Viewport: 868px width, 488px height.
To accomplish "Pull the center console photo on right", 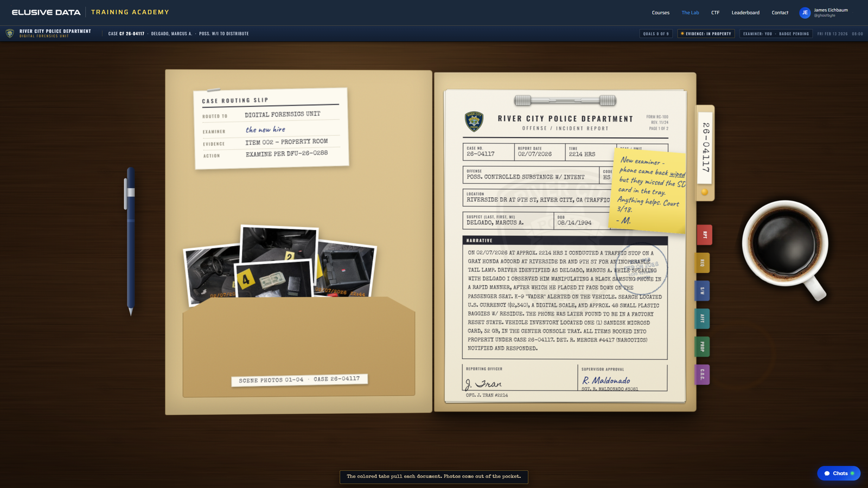I will point(346,269).
